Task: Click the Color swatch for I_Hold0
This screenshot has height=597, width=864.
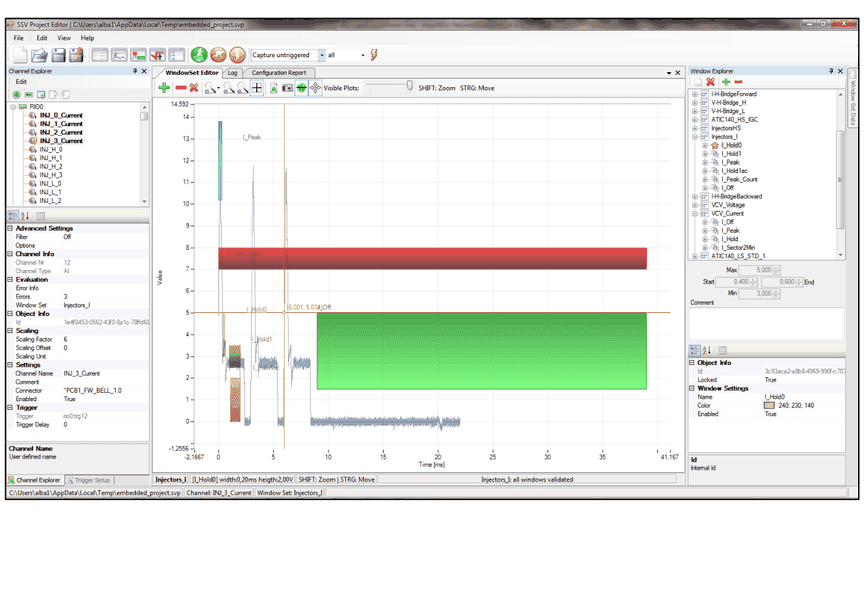Action: point(769,405)
